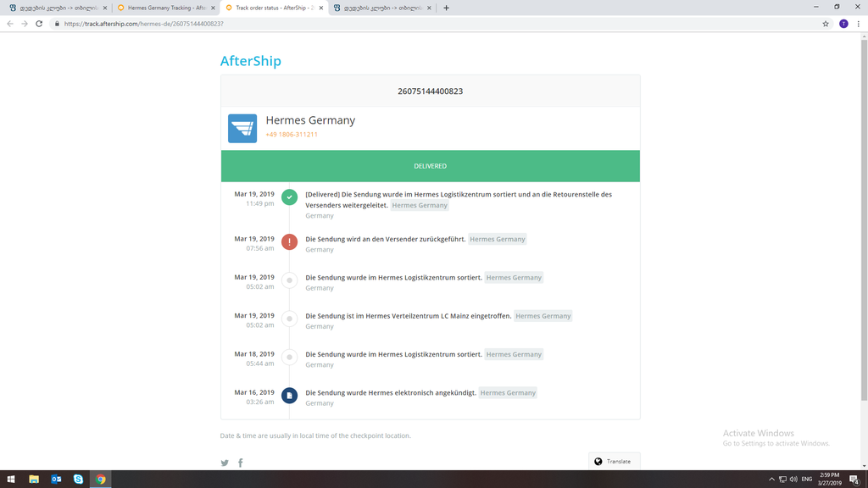The width and height of the screenshot is (868, 488).
Task: Share via the Facebook icon
Action: (x=240, y=463)
